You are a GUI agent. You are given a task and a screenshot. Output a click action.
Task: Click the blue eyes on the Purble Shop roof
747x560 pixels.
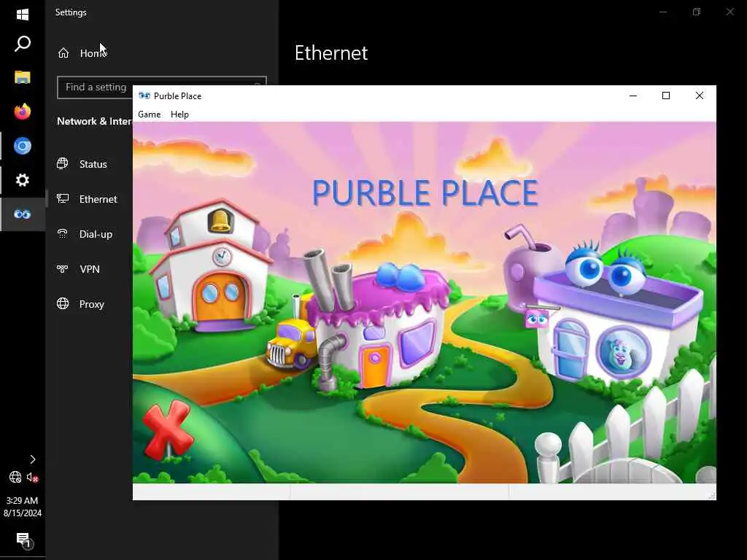tap(606, 269)
